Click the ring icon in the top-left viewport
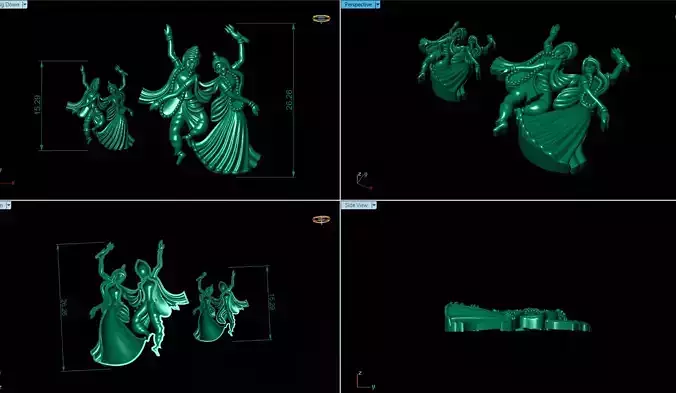This screenshot has height=393, width=676. point(321,19)
